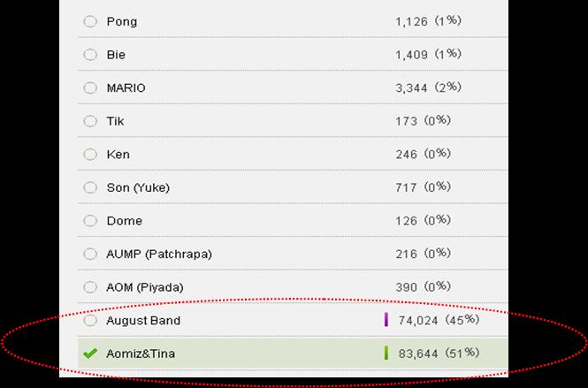Click the August Band label text
This screenshot has height=388, width=588.
(143, 321)
